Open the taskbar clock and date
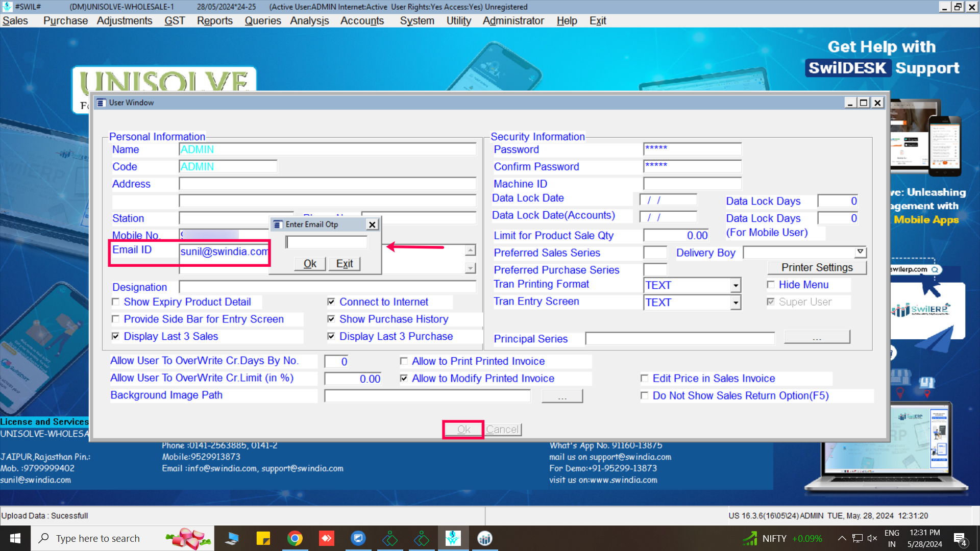This screenshot has height=551, width=980. [924, 538]
